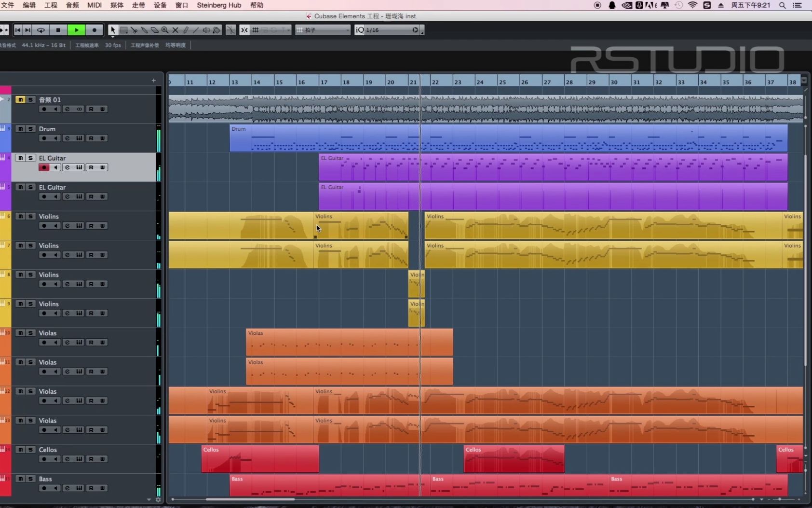Image resolution: width=812 pixels, height=508 pixels.
Task: Click the green Play button
Action: coord(76,30)
